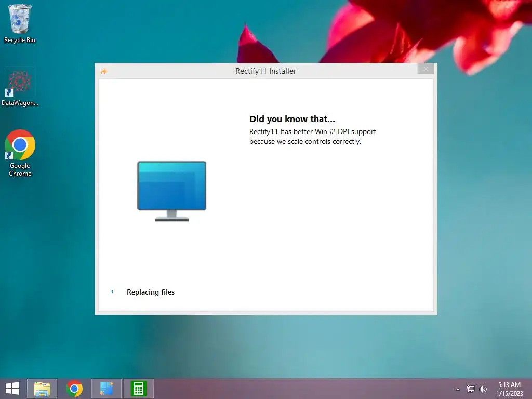This screenshot has width=532, height=399.
Task: Click the progress spinner beside Replacing files
Action: [x=113, y=292]
